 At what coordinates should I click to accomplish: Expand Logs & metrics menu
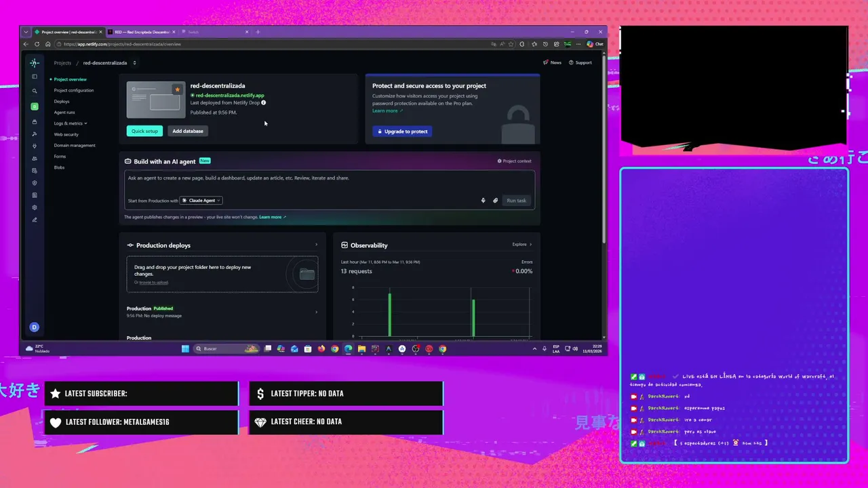pyautogui.click(x=71, y=123)
